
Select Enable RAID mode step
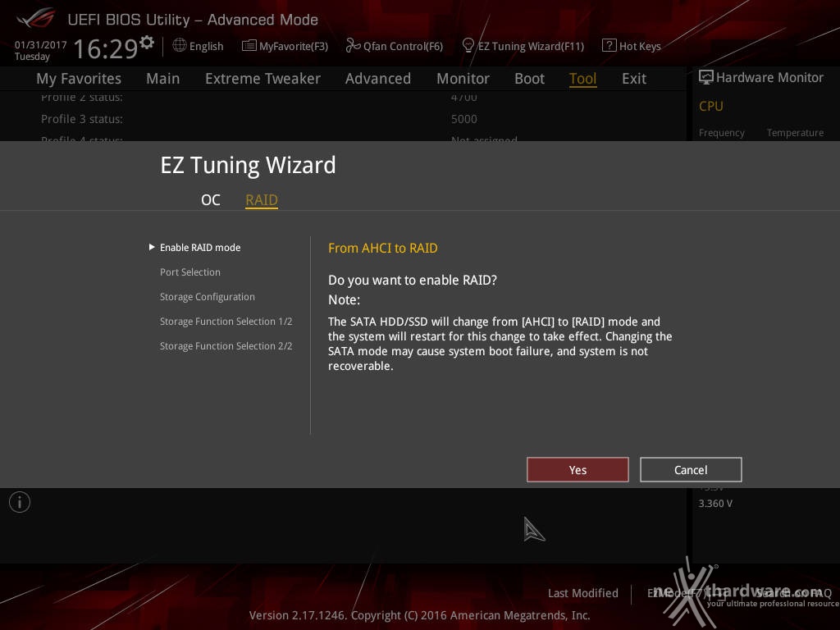coord(200,248)
